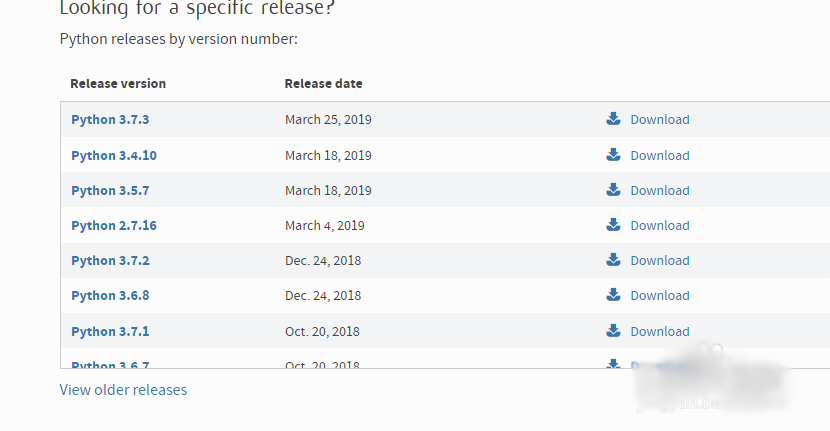The image size is (830, 431).
Task: Click Download text for Oct. 20, 2018 Python 3.7.1
Action: click(660, 331)
